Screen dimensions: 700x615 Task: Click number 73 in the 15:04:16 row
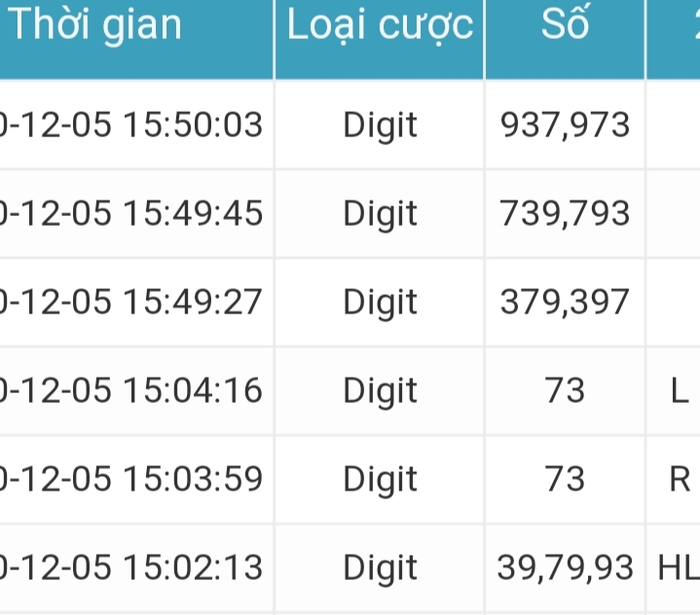[566, 391]
